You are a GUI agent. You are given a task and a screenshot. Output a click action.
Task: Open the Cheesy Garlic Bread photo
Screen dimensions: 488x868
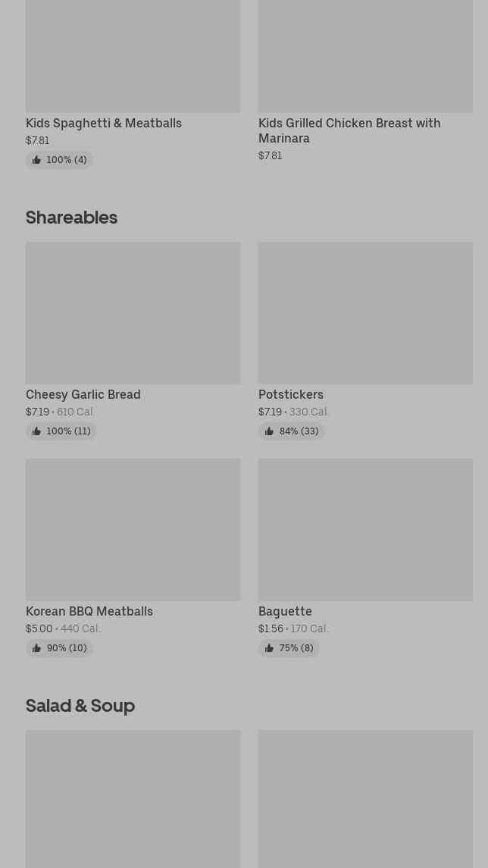[133, 312]
